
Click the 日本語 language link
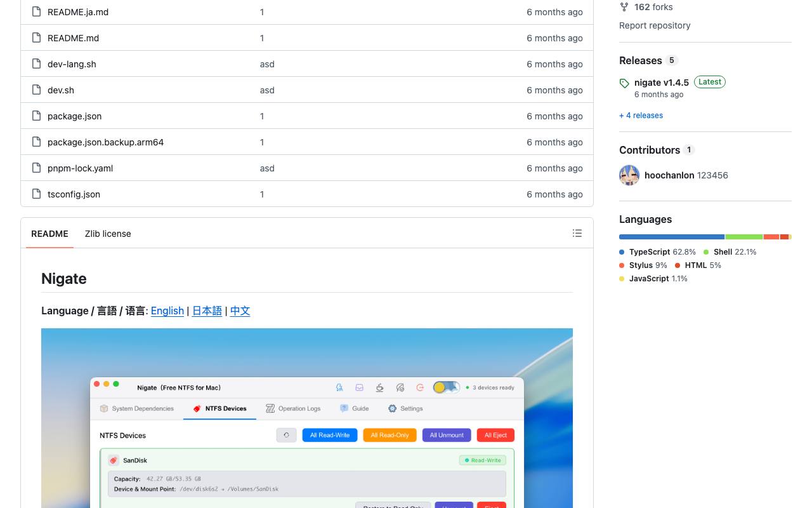[x=207, y=311]
